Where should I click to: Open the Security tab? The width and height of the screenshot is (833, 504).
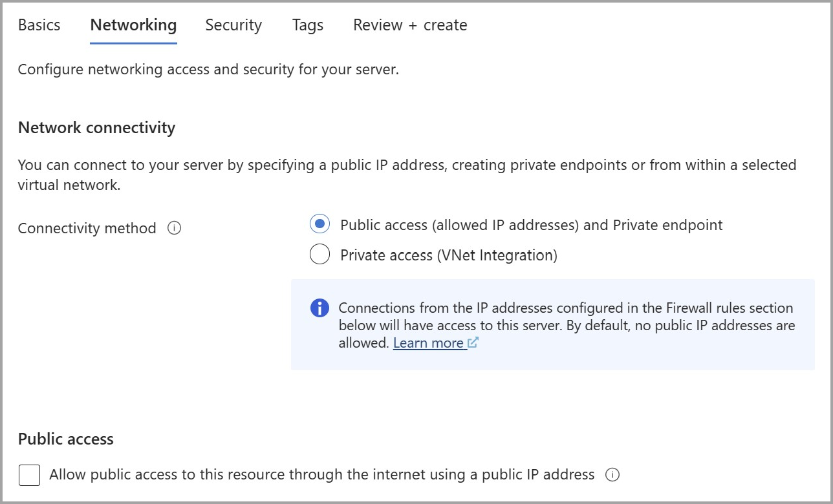[233, 25]
